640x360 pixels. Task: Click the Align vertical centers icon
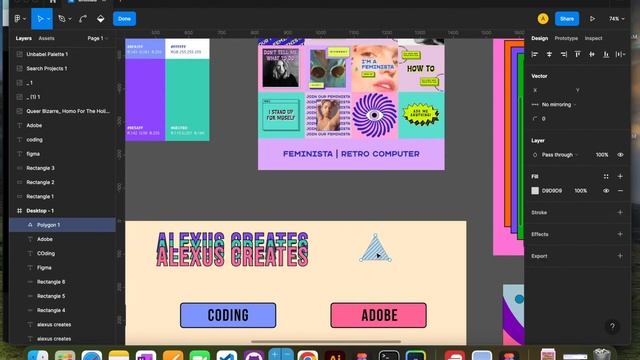click(x=592, y=54)
